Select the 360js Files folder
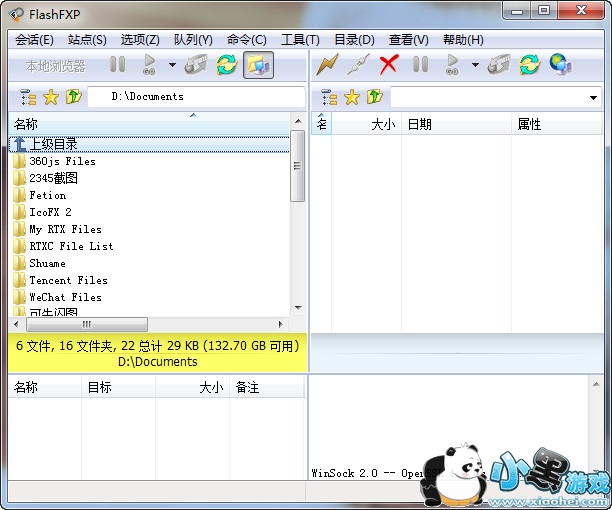Screen dimensions: 612x510 (62, 161)
